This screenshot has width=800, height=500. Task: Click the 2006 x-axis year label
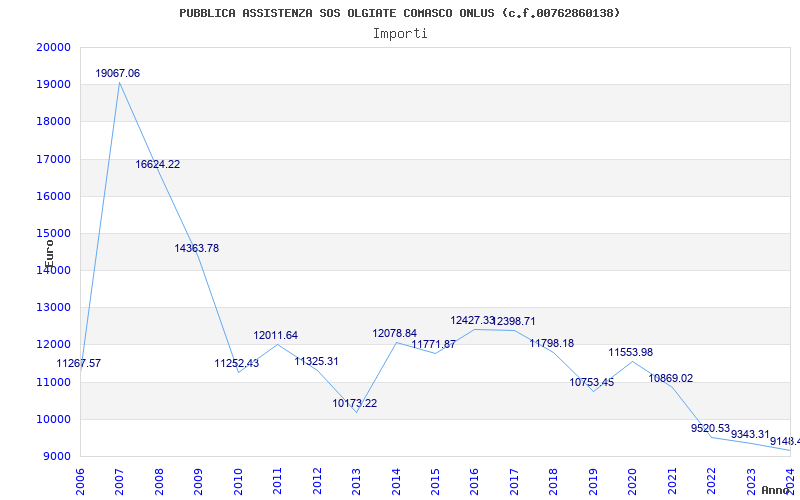tap(80, 481)
